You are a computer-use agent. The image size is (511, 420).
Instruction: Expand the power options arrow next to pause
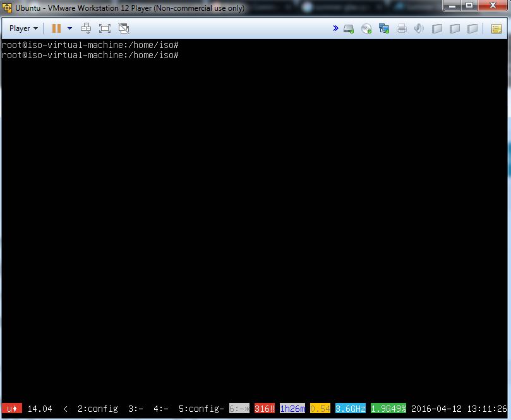(69, 28)
